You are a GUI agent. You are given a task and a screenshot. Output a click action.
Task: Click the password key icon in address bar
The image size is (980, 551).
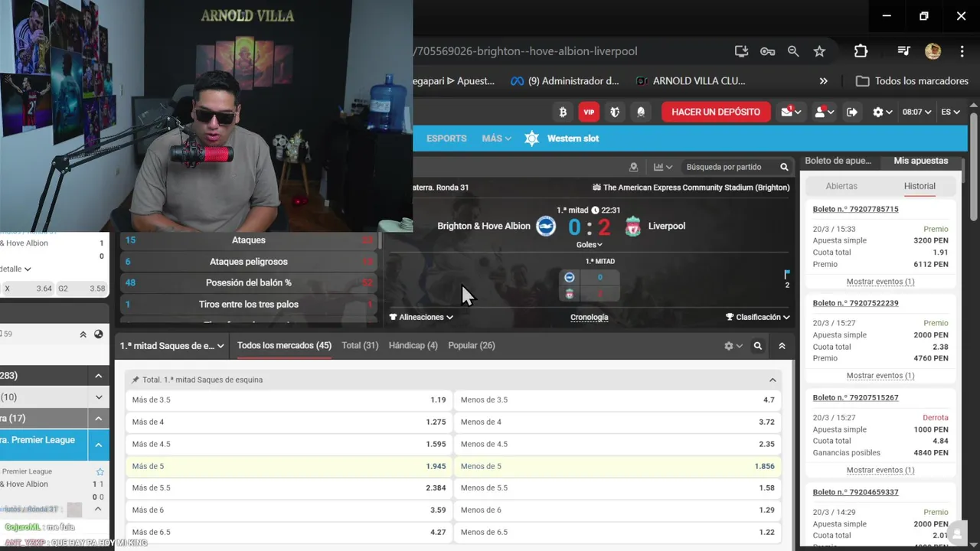click(x=767, y=51)
